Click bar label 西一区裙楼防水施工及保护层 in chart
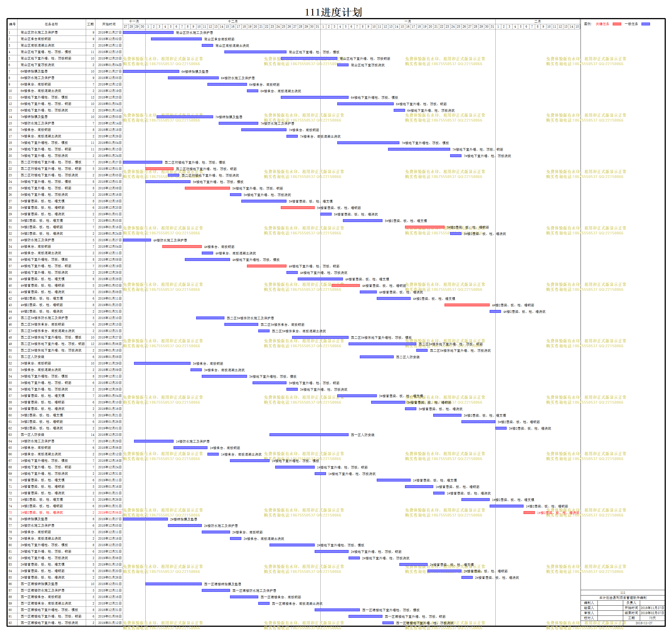The image size is (672, 633). (x=254, y=591)
